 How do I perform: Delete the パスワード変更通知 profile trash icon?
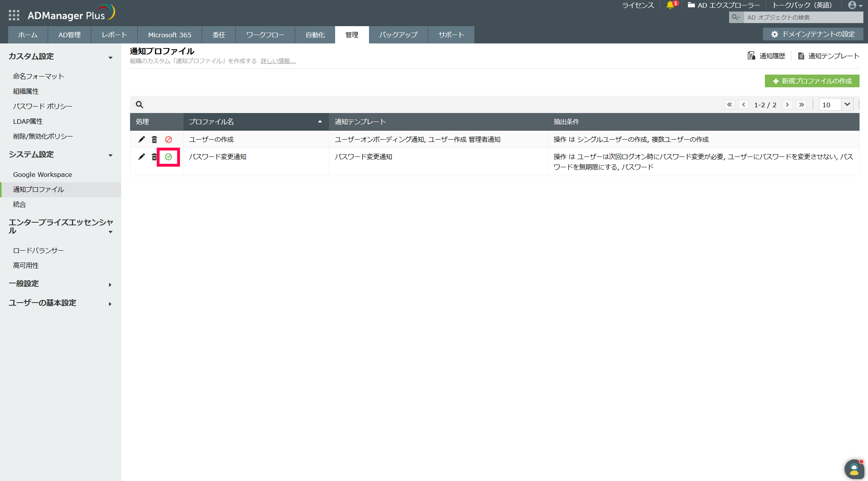[x=154, y=157]
